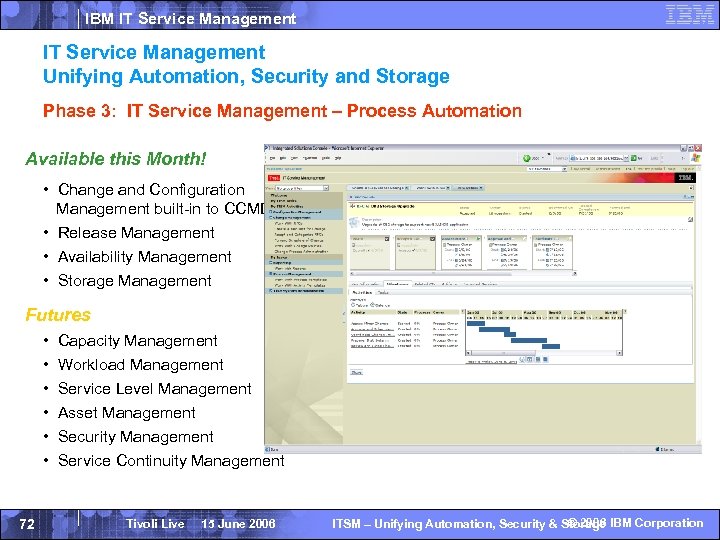Collapse the Change Management navigation section
The height and width of the screenshot is (540, 720).
(x=271, y=217)
